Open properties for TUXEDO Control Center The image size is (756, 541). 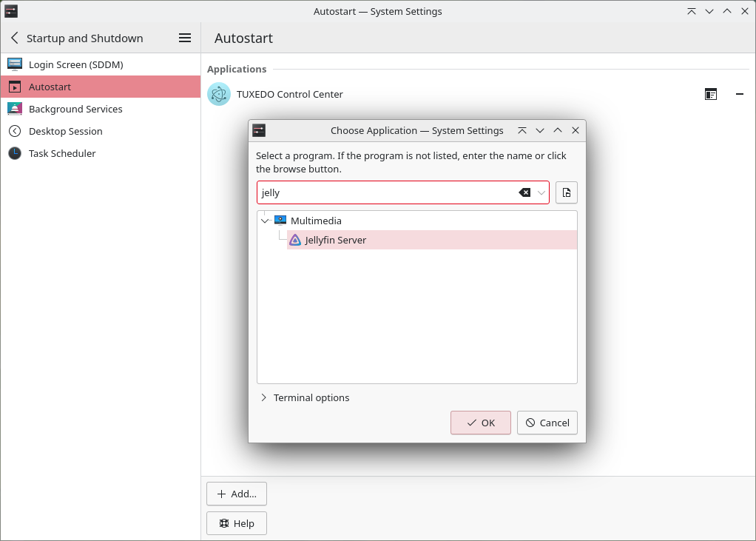711,94
